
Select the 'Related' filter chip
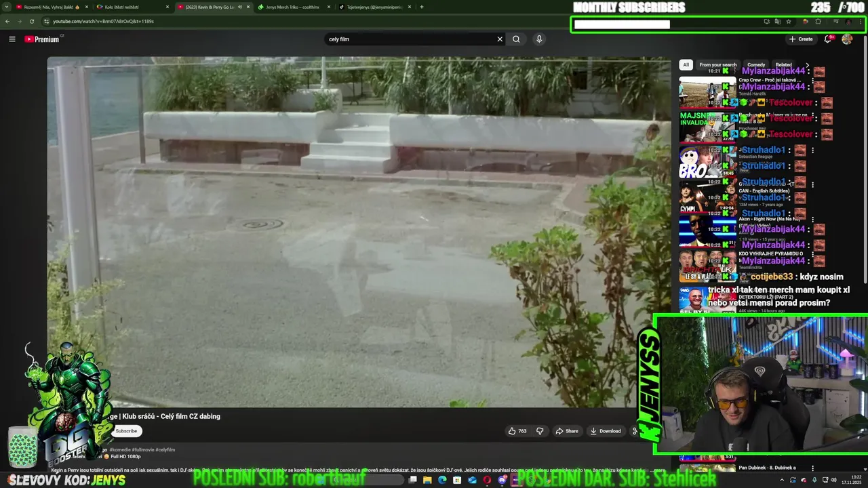pyautogui.click(x=784, y=65)
